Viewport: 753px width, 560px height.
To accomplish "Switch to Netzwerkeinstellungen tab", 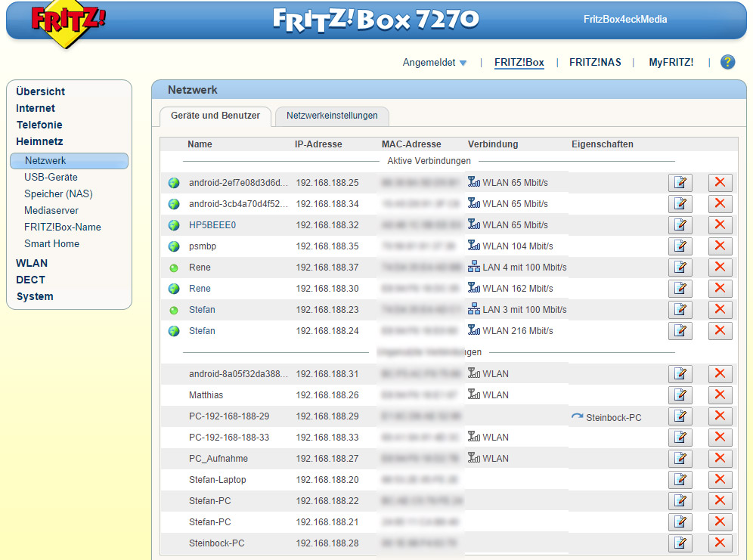I will click(332, 116).
